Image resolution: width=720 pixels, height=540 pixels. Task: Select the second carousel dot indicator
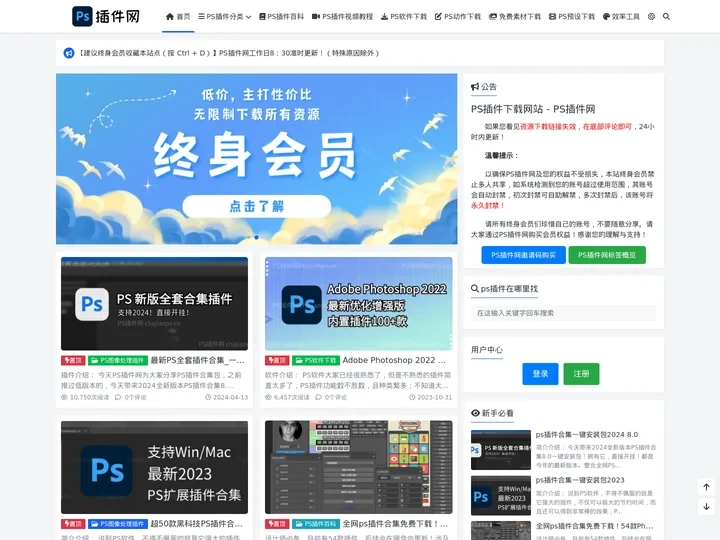(x=257, y=237)
